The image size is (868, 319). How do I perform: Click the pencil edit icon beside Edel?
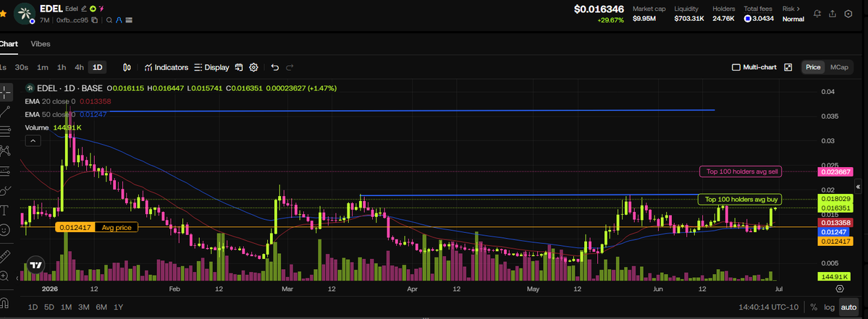(x=83, y=9)
